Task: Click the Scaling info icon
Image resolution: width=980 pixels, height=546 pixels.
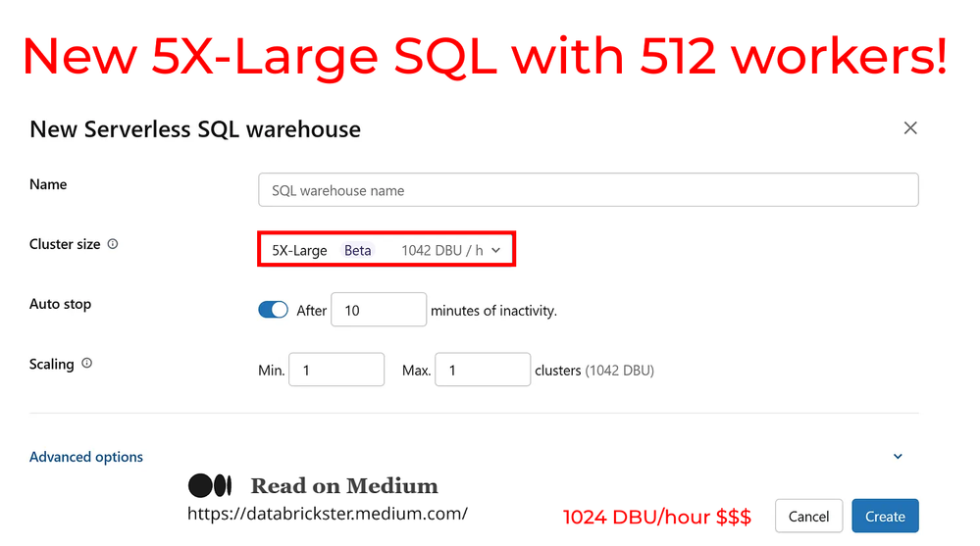Action: (x=87, y=364)
